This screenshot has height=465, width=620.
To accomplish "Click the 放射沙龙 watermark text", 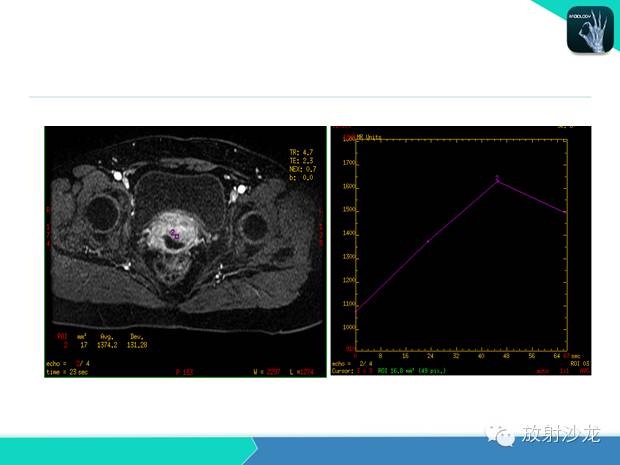I will click(x=561, y=434).
